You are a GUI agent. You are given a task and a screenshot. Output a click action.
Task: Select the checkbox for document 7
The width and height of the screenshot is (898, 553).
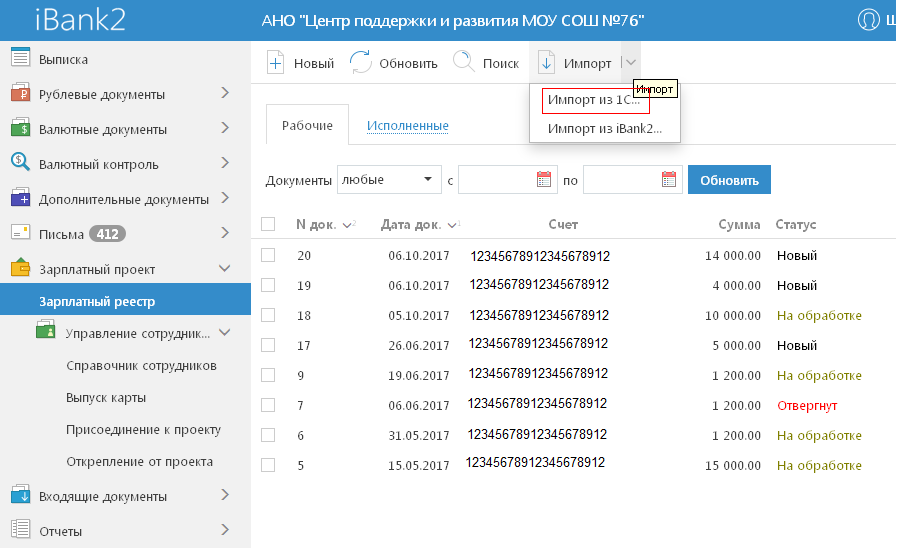click(268, 405)
